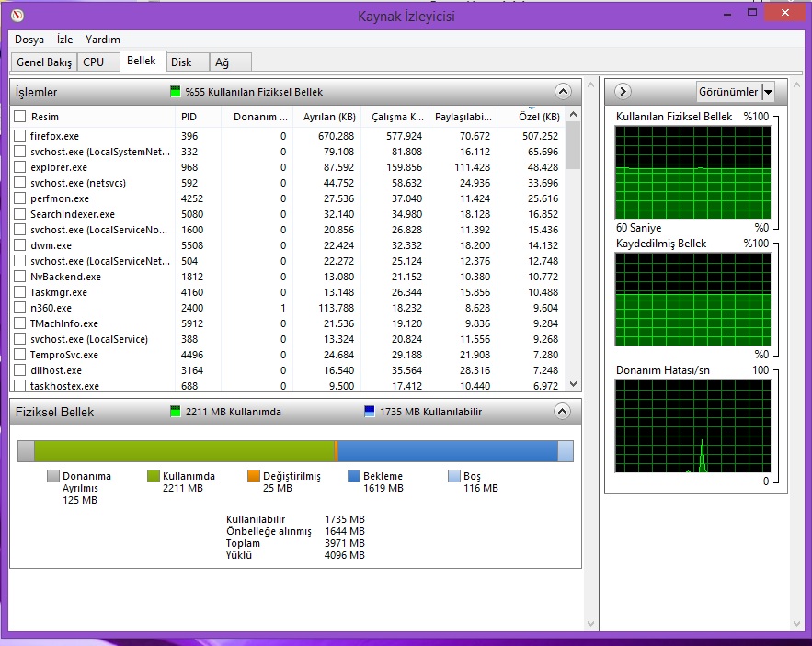812x646 pixels.
Task: Sort by the Özel (KB) column header
Action: (531, 117)
